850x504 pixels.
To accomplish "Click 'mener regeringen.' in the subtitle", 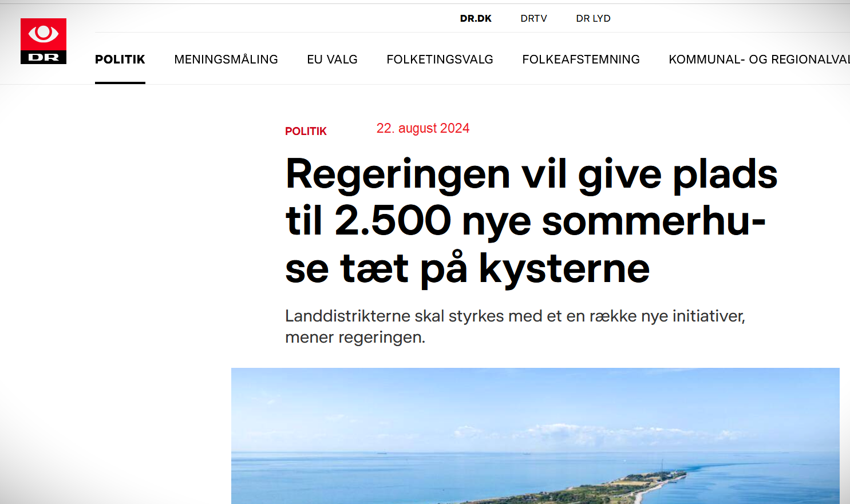I will (x=355, y=338).
